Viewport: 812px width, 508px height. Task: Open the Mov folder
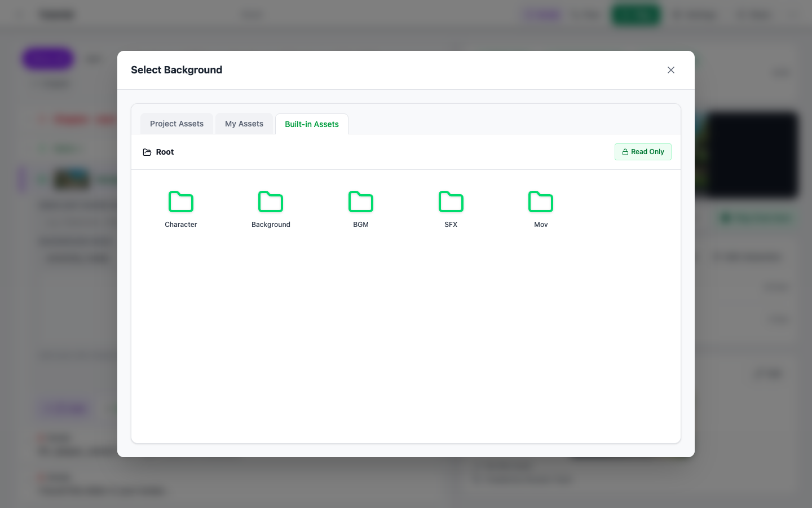[x=541, y=209]
